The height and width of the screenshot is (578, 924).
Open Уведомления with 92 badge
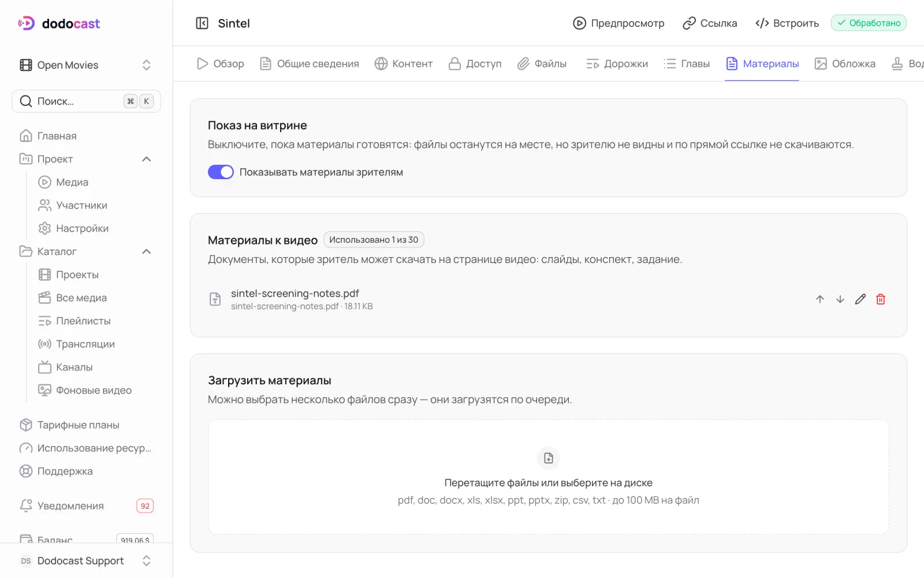point(87,506)
